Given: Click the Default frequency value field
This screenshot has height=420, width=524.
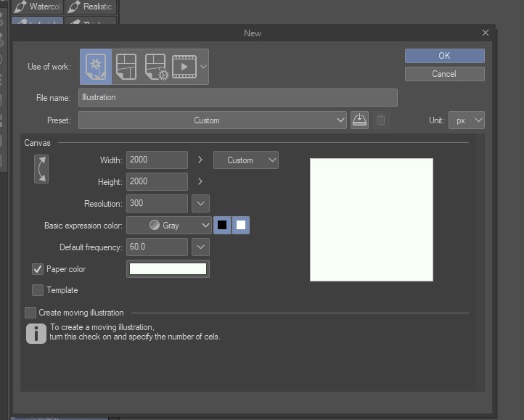Looking at the screenshot, I should point(157,247).
